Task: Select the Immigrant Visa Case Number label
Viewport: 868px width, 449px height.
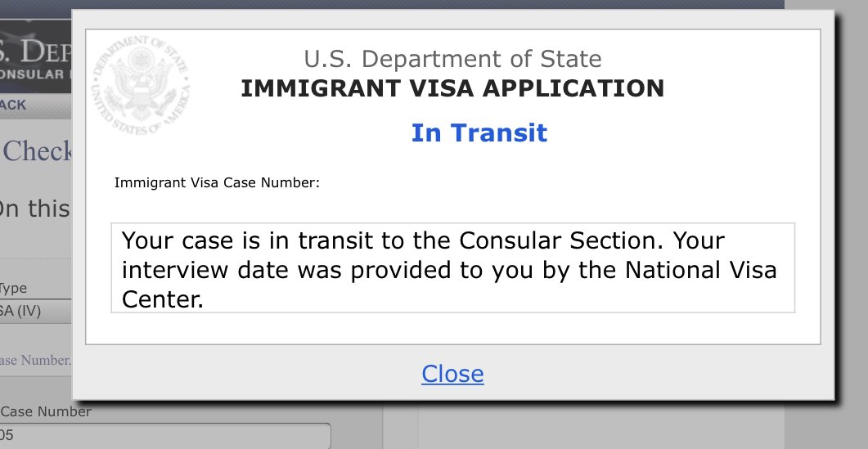Action: (x=217, y=182)
